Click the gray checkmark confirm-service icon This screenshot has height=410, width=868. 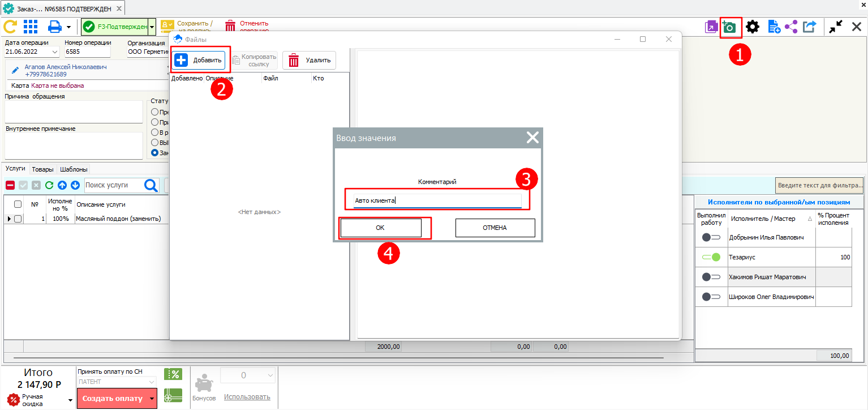[23, 185]
